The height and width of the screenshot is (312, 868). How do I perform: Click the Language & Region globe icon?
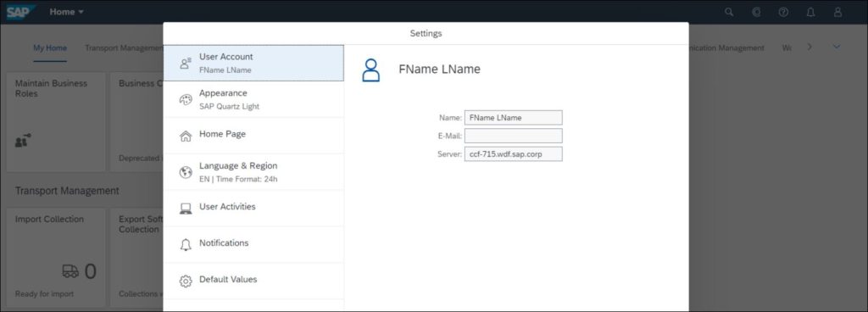(186, 173)
